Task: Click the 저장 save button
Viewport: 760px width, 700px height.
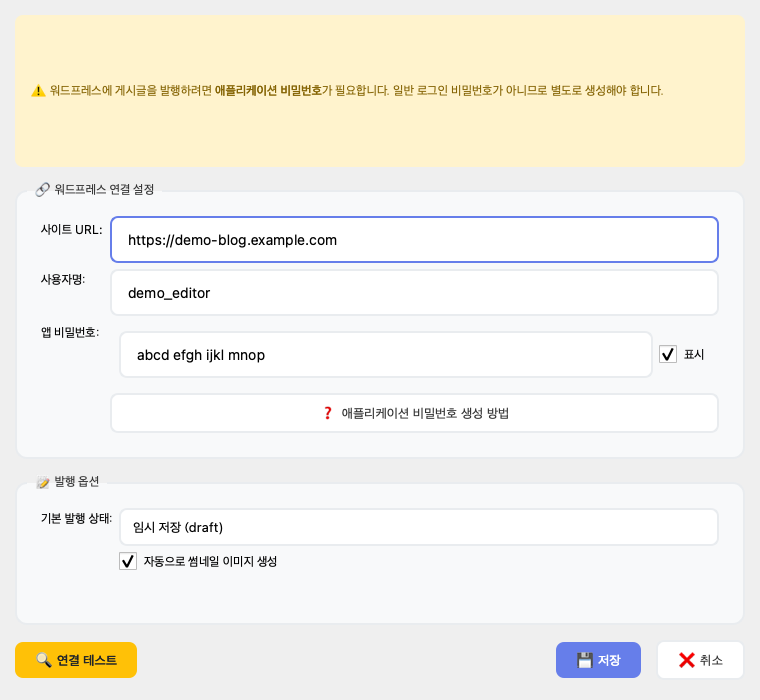Action: click(598, 660)
